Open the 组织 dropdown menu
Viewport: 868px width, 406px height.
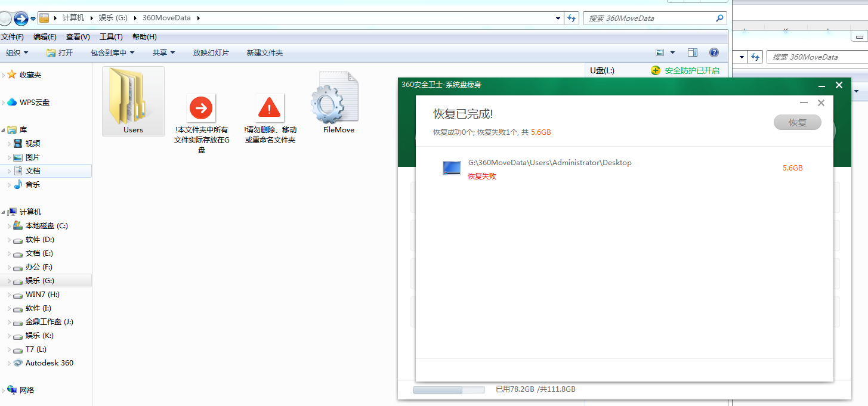click(x=17, y=53)
